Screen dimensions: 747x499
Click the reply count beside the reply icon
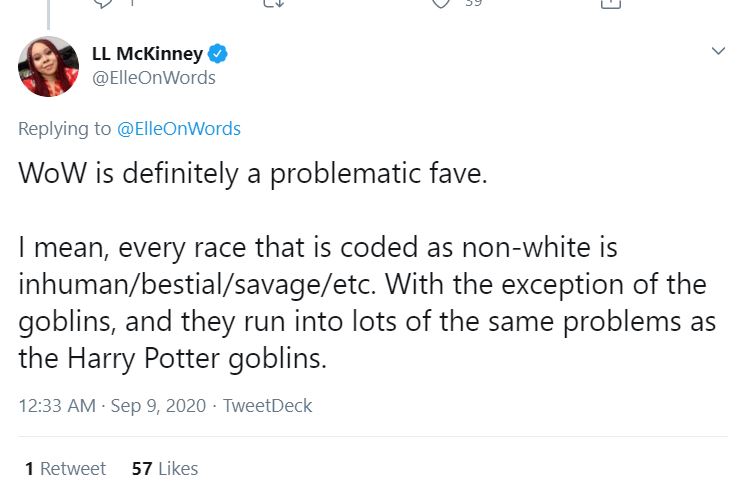(129, 3)
